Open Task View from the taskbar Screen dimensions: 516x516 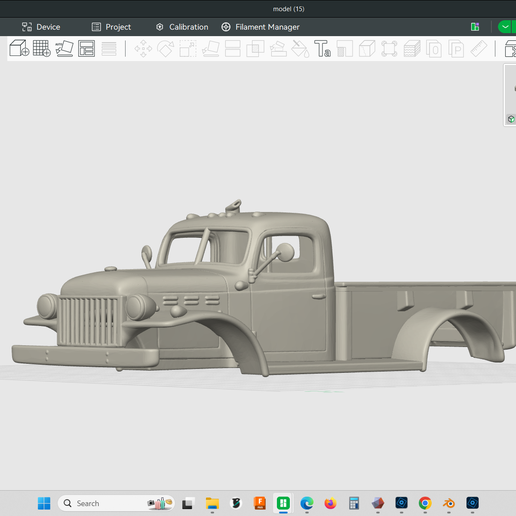[187, 503]
